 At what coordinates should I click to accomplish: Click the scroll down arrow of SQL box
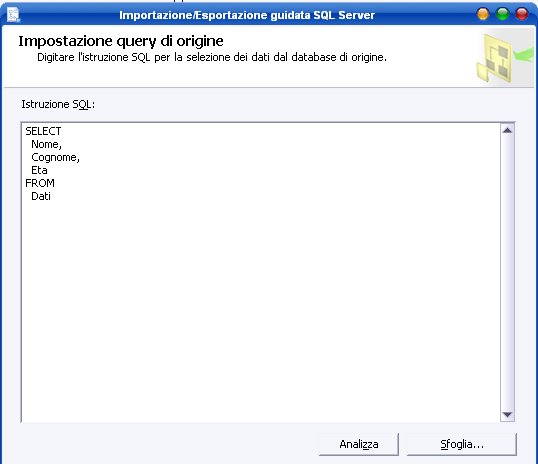tap(507, 415)
